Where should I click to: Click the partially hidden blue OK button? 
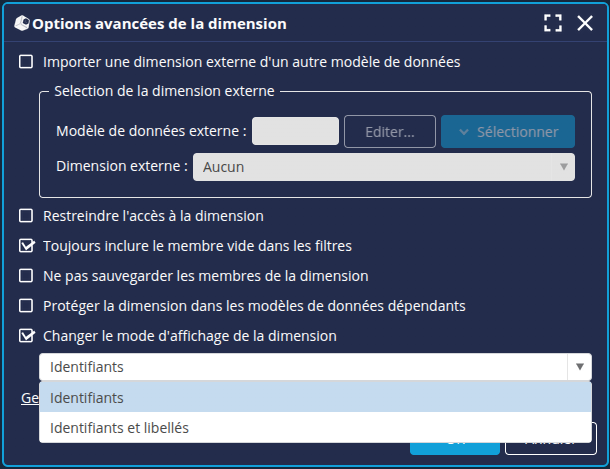coord(455,449)
